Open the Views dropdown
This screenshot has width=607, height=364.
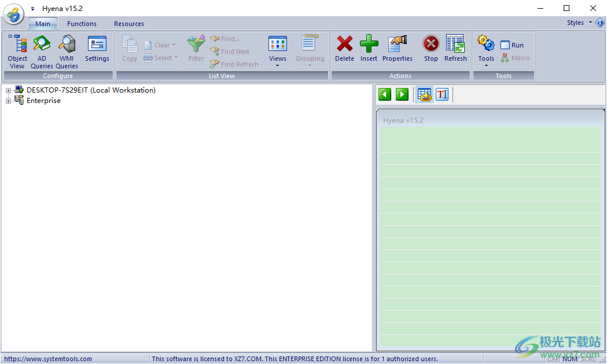coord(278,51)
